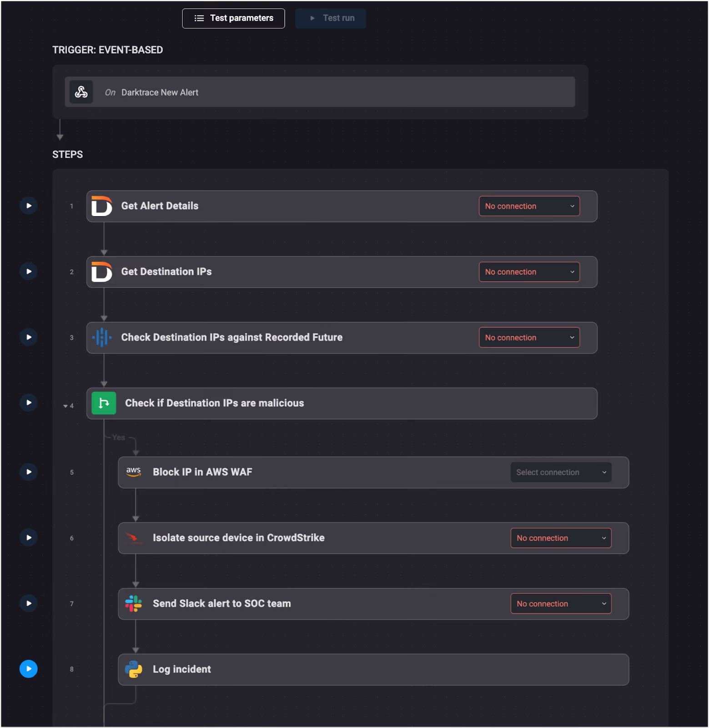Click Darktrace icon on Get Destination IPs
This screenshot has width=709, height=728.
click(101, 272)
